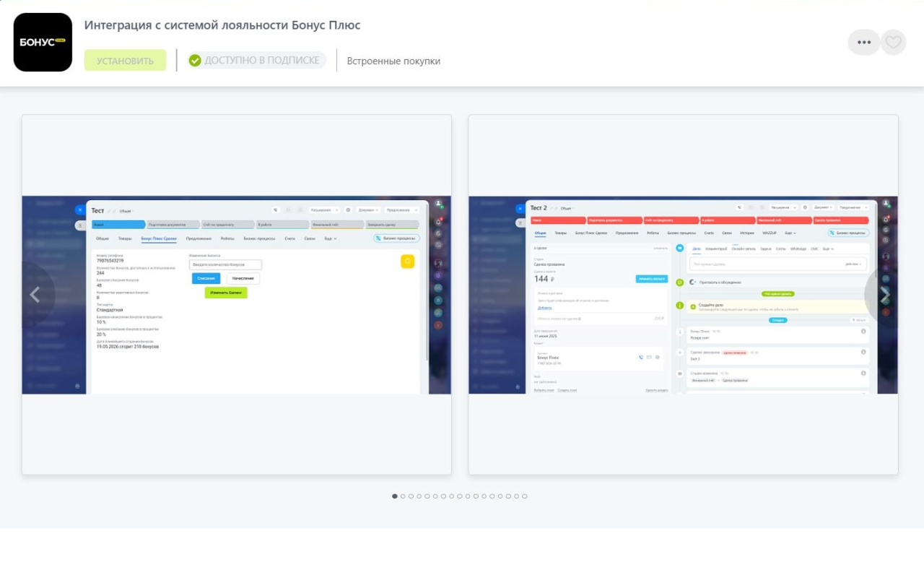
Task: Open the right screenshot showing Тест 2 deal
Action: pos(683,295)
